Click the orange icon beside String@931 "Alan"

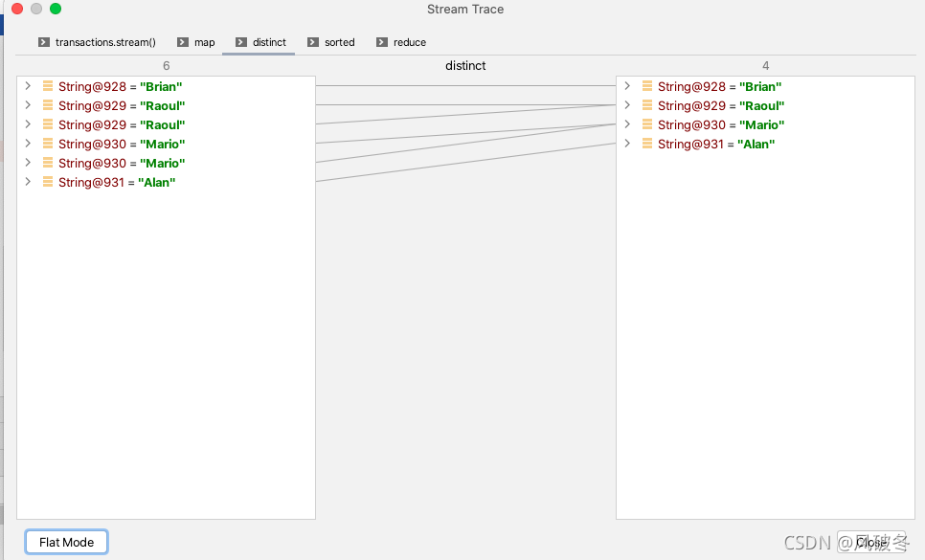click(x=47, y=182)
